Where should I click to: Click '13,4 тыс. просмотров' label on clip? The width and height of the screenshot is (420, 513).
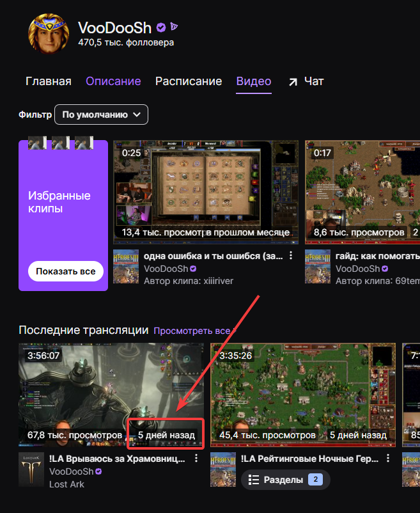click(162, 232)
